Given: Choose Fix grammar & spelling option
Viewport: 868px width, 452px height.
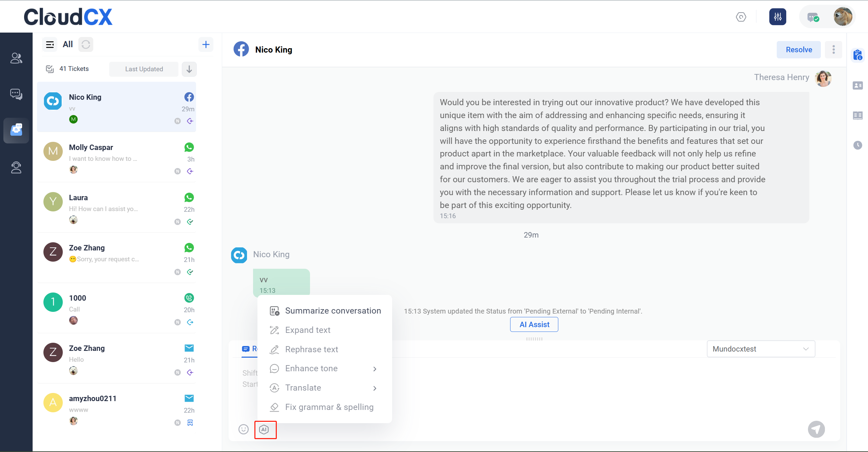Looking at the screenshot, I should click(322, 407).
